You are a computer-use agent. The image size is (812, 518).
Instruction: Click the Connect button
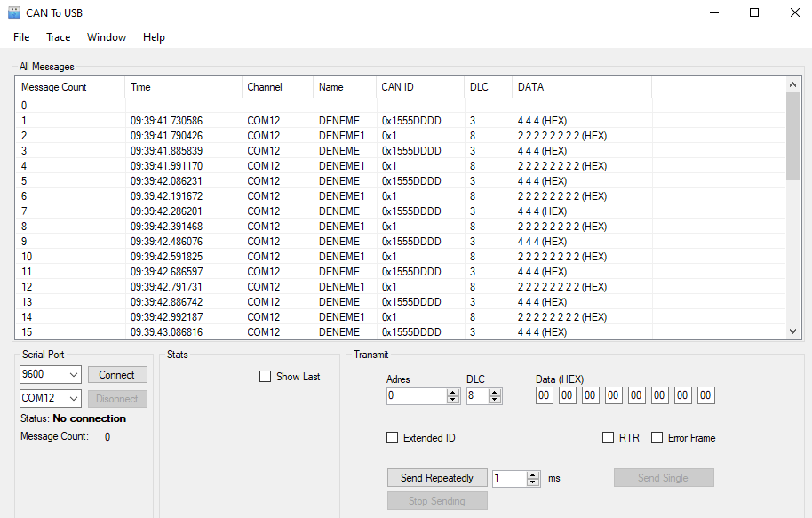tap(117, 375)
